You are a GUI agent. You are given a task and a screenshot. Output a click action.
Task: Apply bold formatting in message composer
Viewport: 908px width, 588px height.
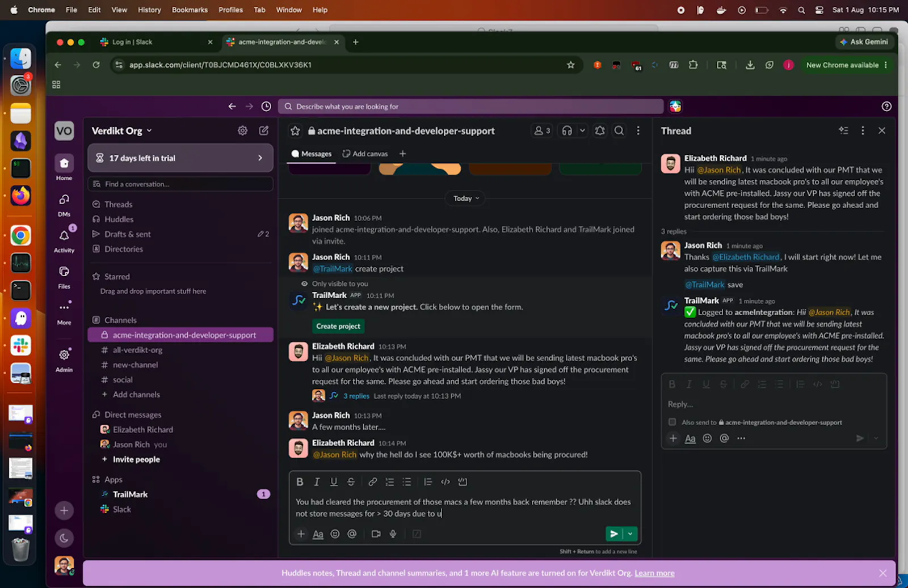pyautogui.click(x=300, y=482)
